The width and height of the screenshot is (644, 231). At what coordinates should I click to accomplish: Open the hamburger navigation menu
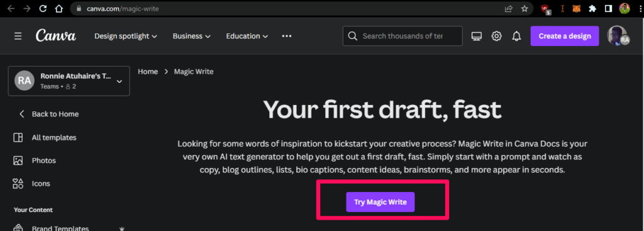[18, 36]
